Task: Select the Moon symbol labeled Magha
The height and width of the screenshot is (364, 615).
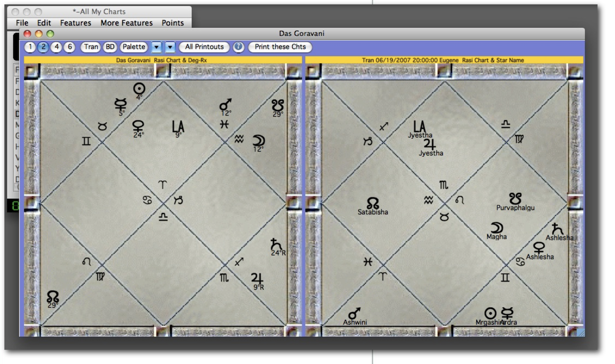Action: click(x=496, y=228)
